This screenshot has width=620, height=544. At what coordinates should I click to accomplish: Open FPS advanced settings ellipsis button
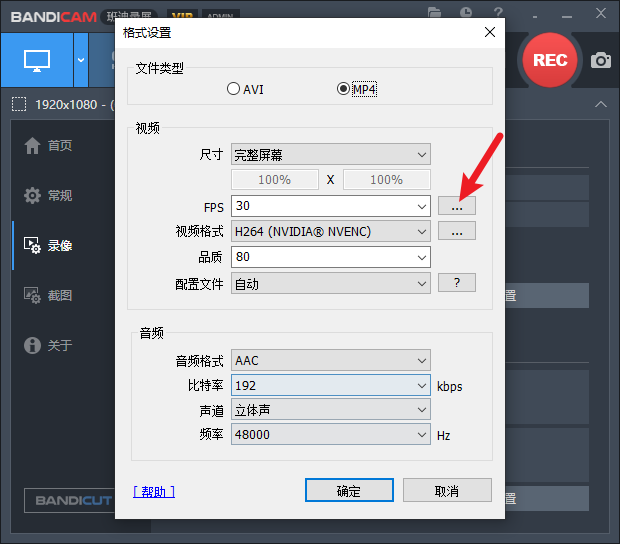(x=457, y=206)
